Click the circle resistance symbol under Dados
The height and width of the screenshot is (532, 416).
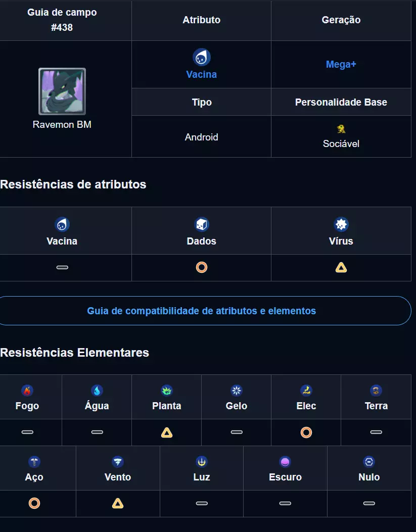tap(202, 267)
